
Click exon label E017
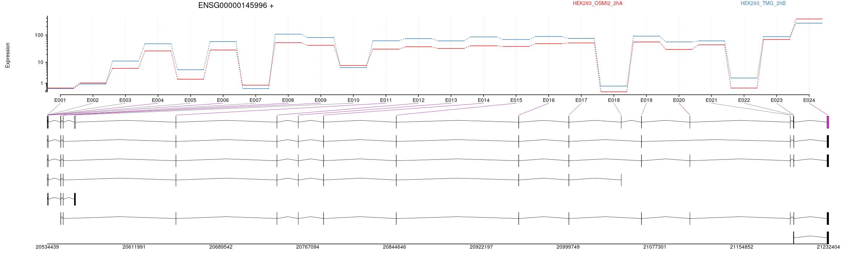(x=581, y=100)
